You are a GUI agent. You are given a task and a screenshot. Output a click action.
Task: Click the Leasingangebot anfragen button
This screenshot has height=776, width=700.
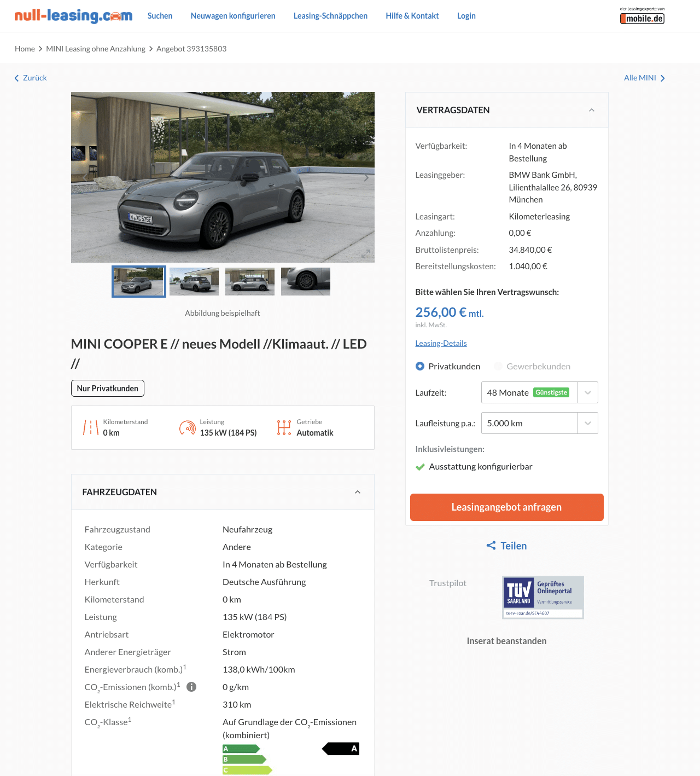[507, 507]
